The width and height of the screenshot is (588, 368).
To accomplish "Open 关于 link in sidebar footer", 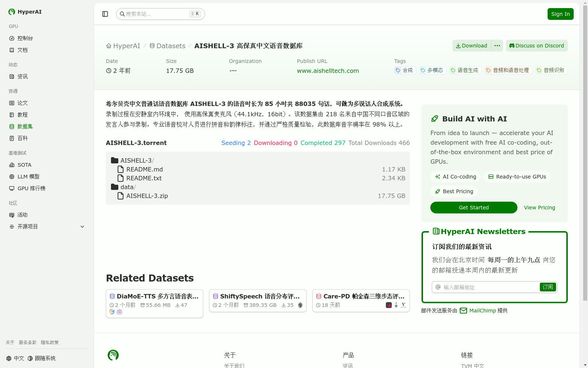I will pos(10,343).
